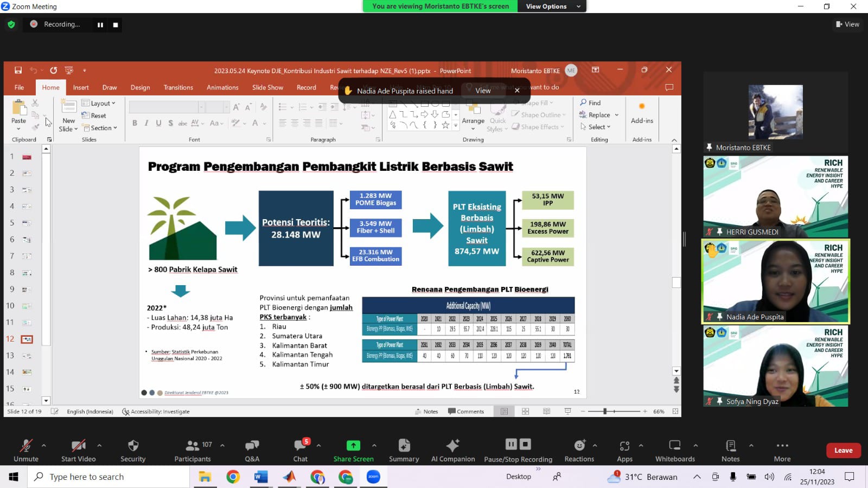Open the More menu in toolbar
This screenshot has height=488, width=868.
point(782,450)
